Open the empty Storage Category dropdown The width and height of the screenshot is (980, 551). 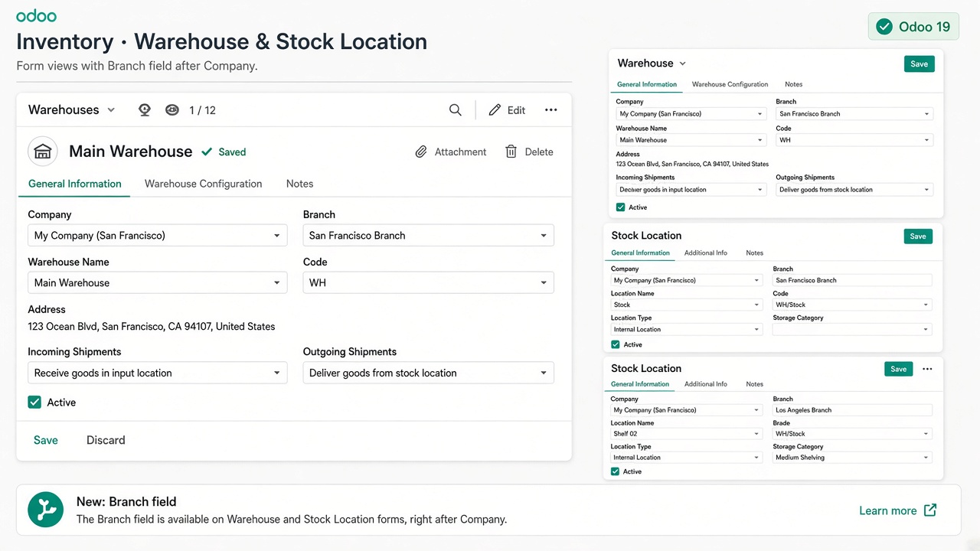pos(852,330)
